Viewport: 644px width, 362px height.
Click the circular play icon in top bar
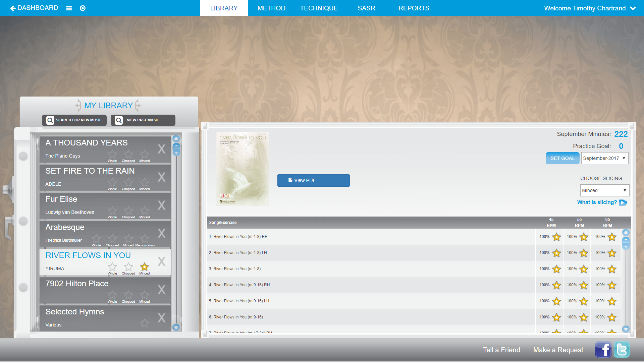point(83,8)
